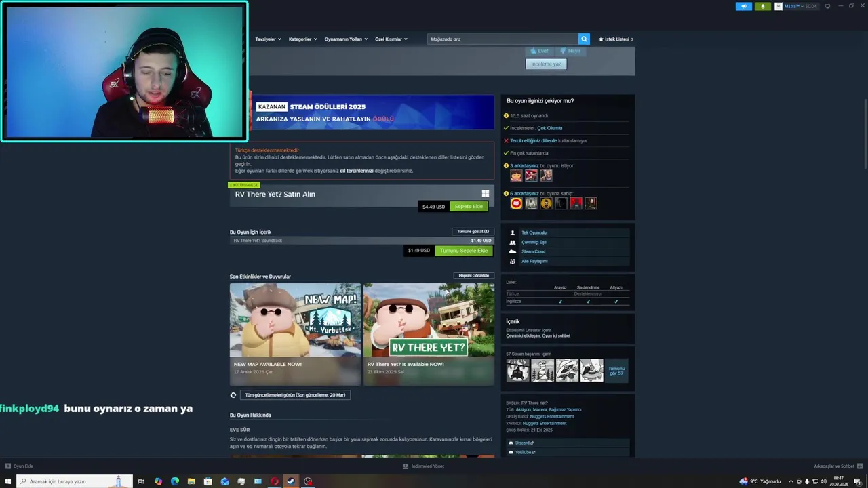This screenshot has height=488, width=868.
Task: Click the Tek Oyunculu single-player icon
Action: point(513,232)
